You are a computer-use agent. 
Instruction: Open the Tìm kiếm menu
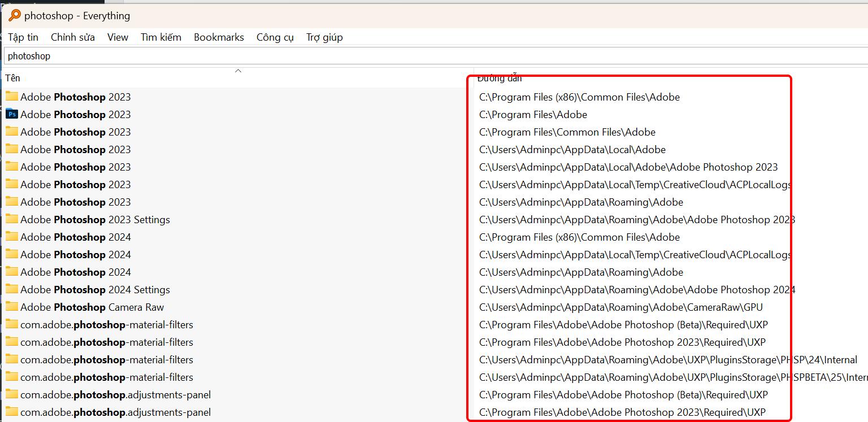pyautogui.click(x=161, y=37)
